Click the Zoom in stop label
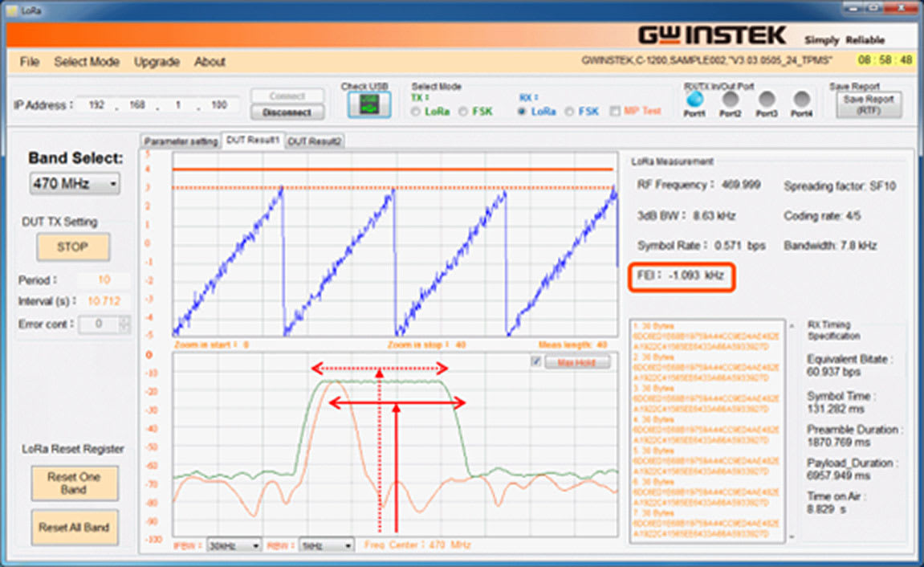Viewport: 924px width, 567px height. coord(426,345)
